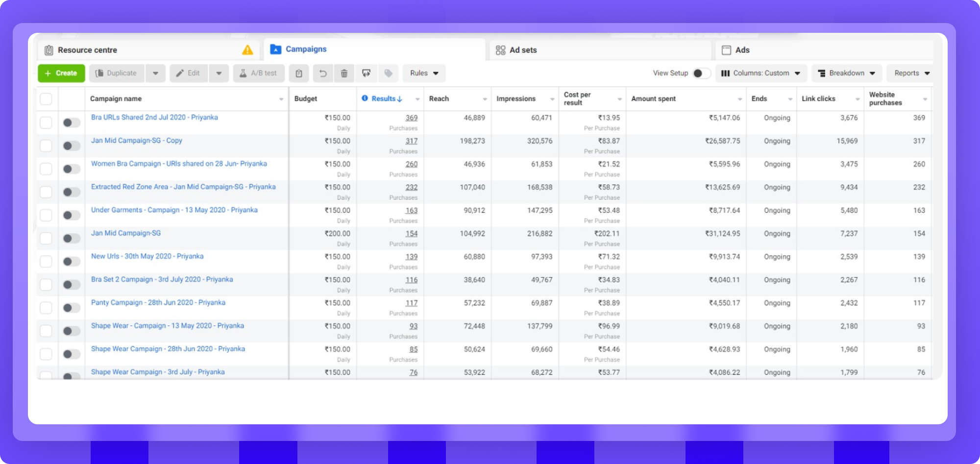Sort by the Amount spent column header
980x464 pixels.
click(653, 99)
